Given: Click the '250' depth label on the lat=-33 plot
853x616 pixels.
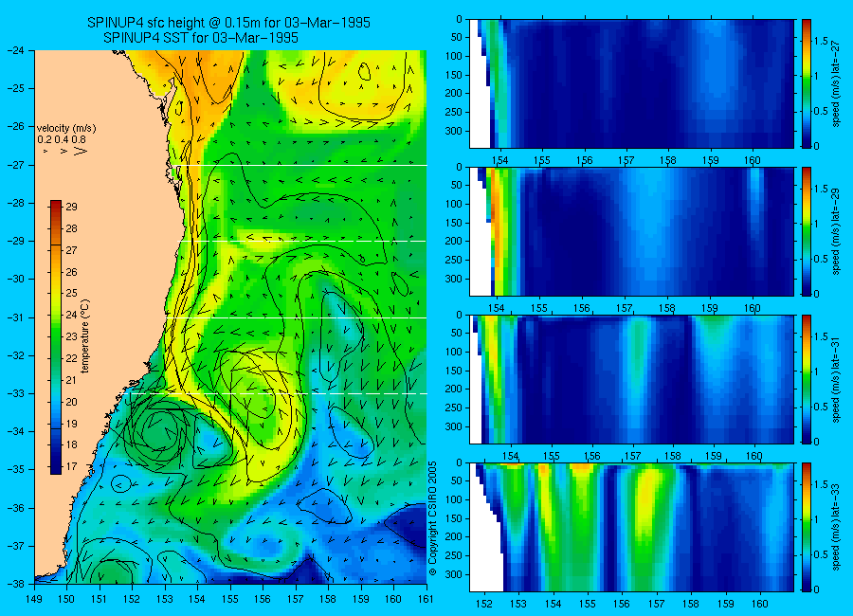Looking at the screenshot, I should 454,555.
